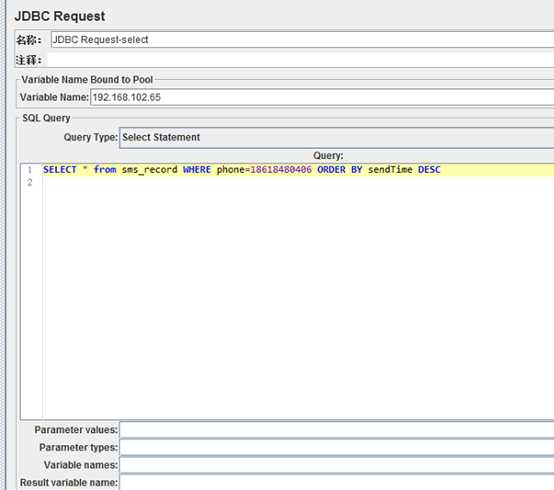Click the phone number 18618480406 in the query
The height and width of the screenshot is (490, 554).
pyautogui.click(x=281, y=170)
